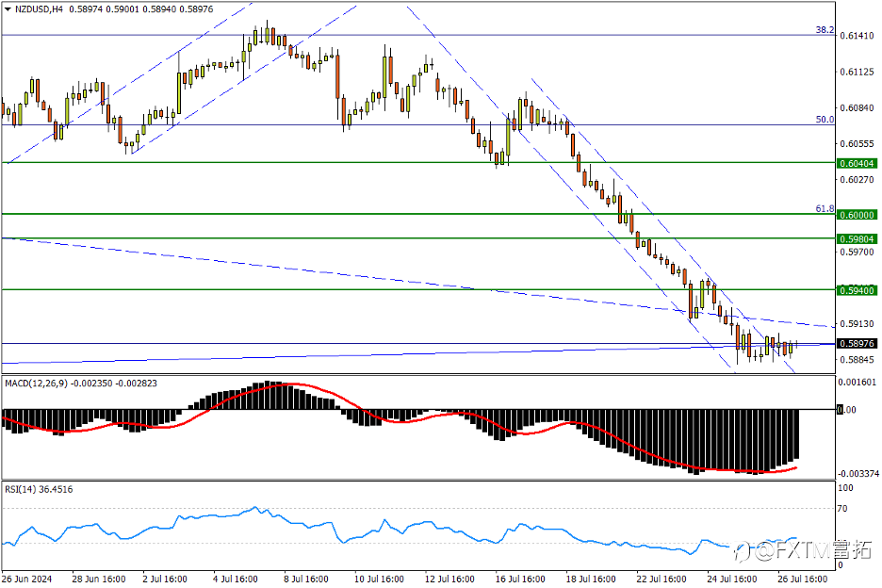Click 0.61125 on the price axis
Image resolution: width=882 pixels, height=588 pixels.
point(857,72)
